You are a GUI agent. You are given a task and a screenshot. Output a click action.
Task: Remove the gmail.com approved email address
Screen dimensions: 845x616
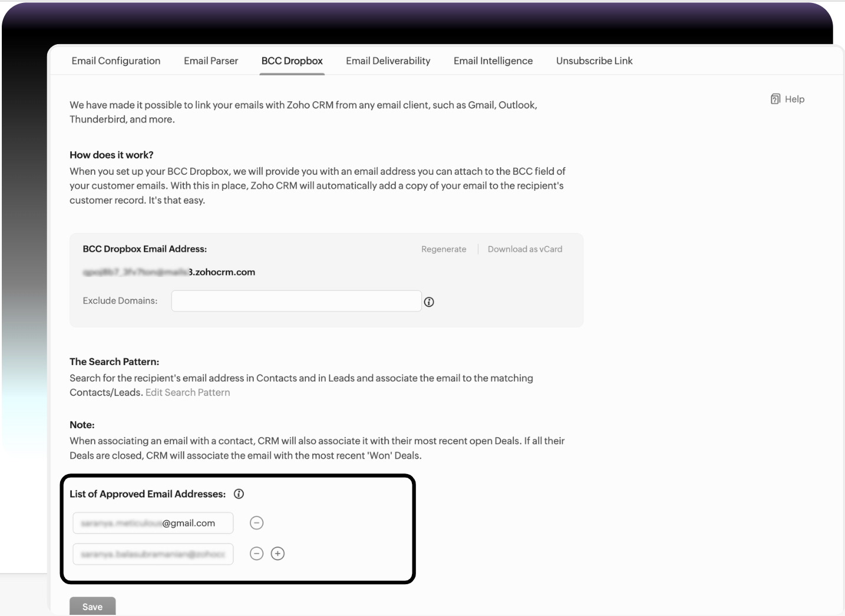[256, 523]
